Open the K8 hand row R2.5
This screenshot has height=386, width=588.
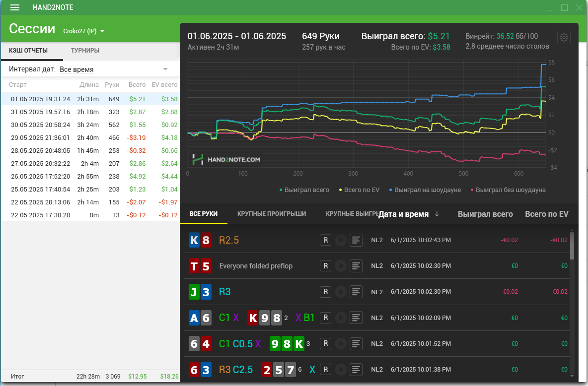point(377,240)
